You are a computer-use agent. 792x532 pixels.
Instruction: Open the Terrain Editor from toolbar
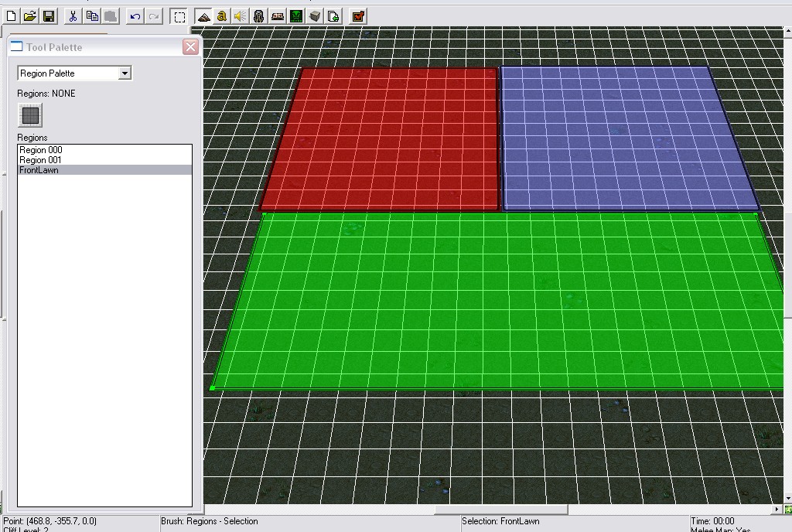pos(203,17)
